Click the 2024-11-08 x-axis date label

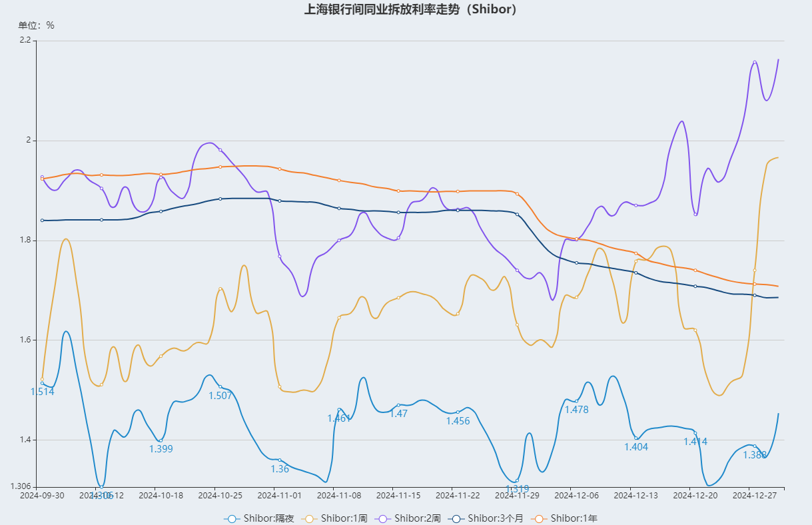point(338,496)
